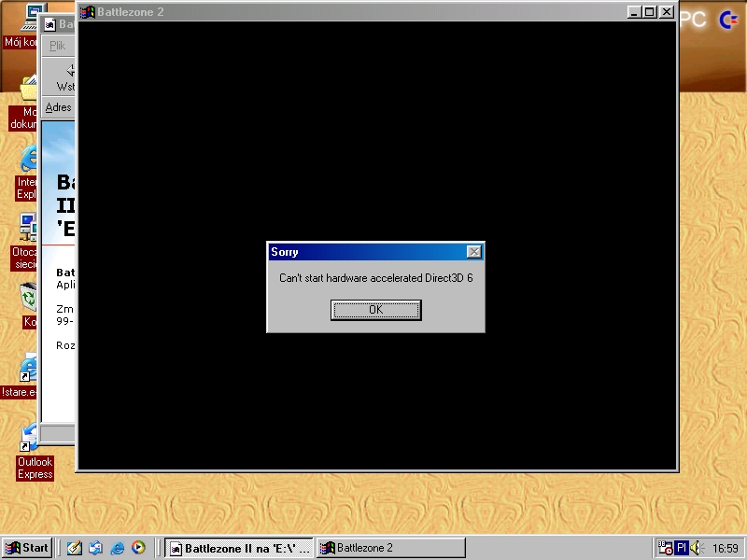Maximize the Battlezone 2 window
747x560 pixels.
click(x=649, y=12)
